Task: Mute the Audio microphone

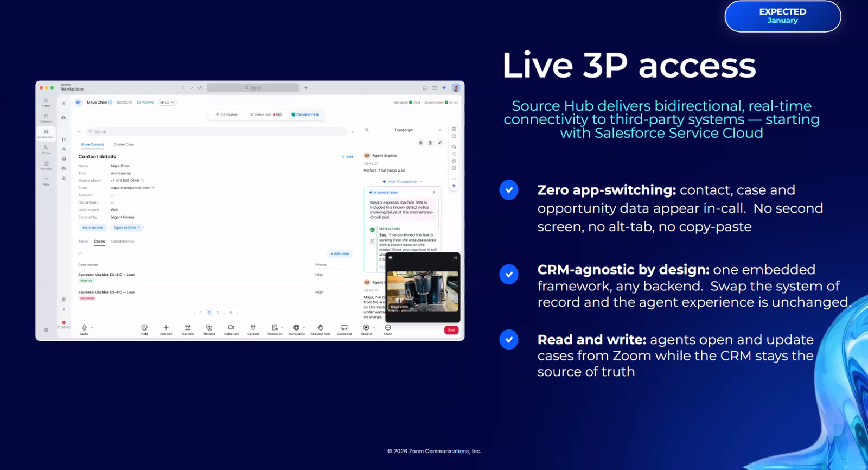Action: 84,329
